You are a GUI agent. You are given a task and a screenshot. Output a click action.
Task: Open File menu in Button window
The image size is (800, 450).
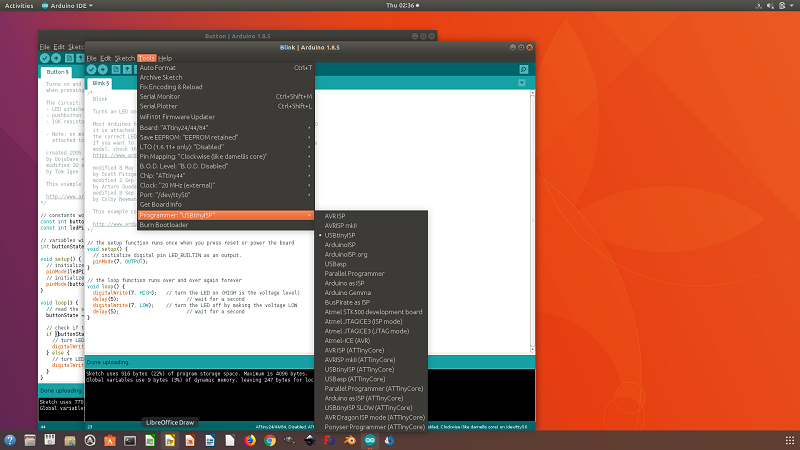pyautogui.click(x=45, y=47)
